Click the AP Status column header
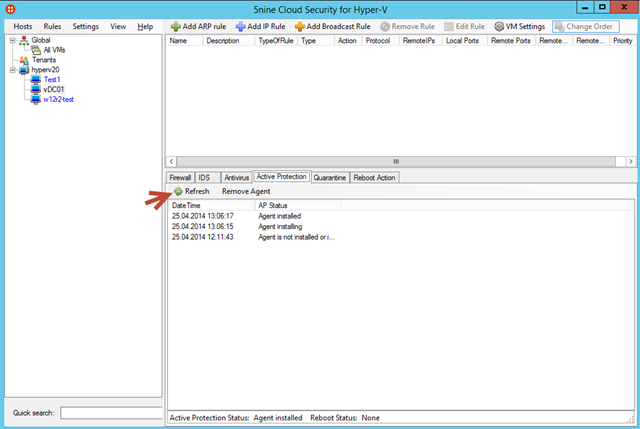Screen dimensions: 640x429 click(x=298, y=205)
